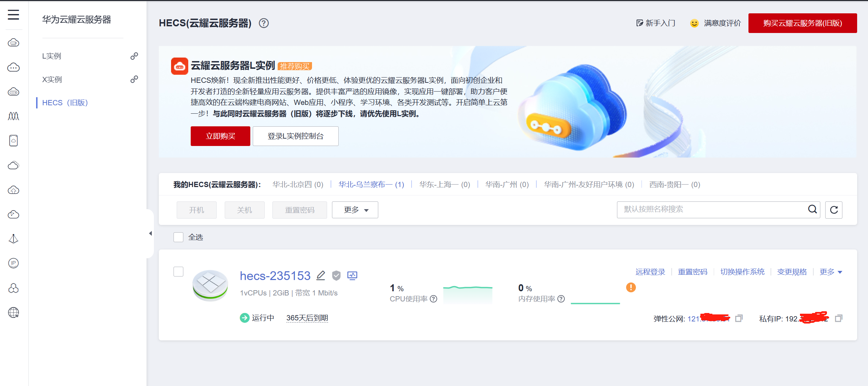Click the 关机 button
Viewport: 868px width, 386px height.
244,210
